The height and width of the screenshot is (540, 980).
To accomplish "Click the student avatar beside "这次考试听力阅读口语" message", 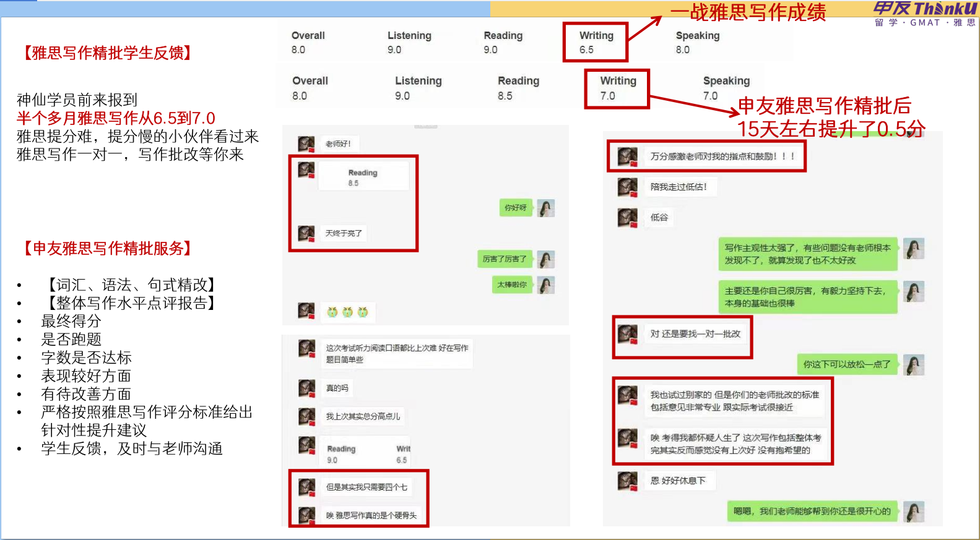I will (307, 348).
